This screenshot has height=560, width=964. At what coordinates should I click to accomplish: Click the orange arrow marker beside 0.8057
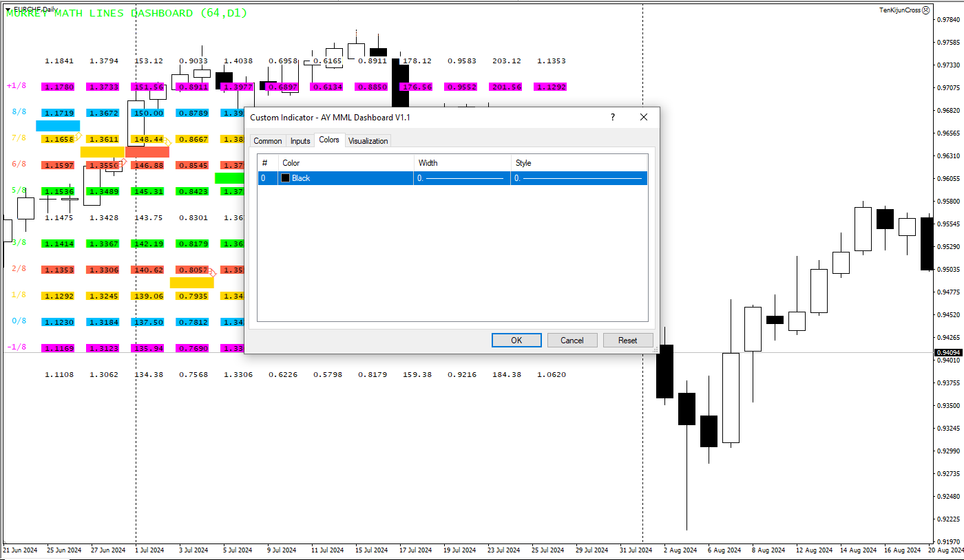click(x=212, y=273)
